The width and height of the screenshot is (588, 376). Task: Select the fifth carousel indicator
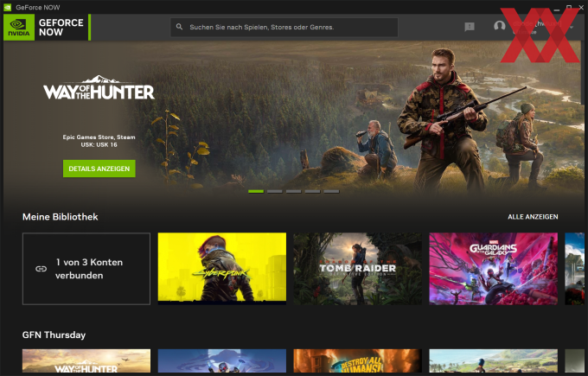point(331,192)
